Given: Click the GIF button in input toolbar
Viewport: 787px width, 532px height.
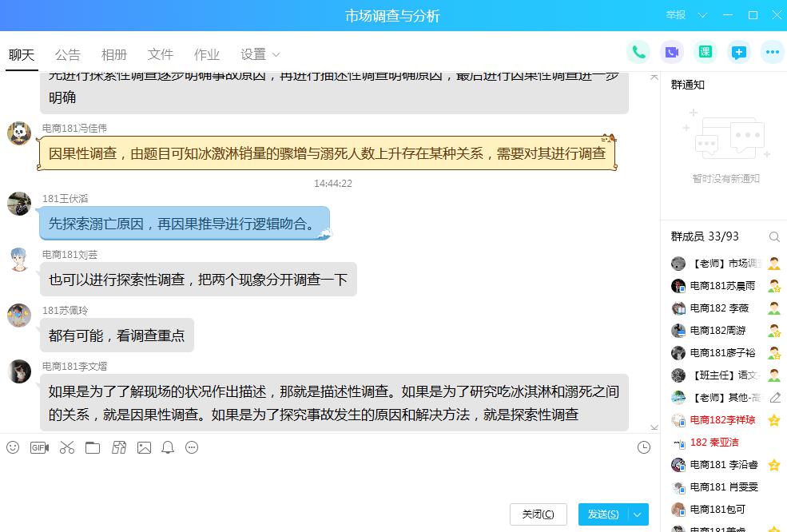Looking at the screenshot, I should point(39,447).
